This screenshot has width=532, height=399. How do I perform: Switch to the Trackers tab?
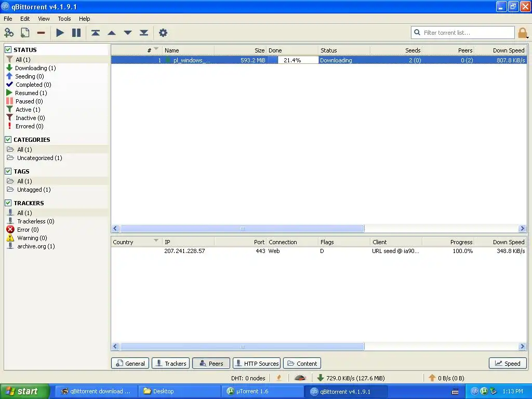coord(170,363)
